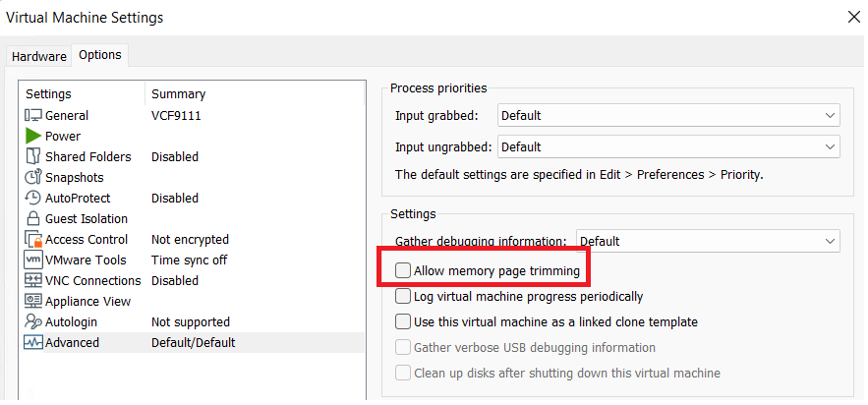The width and height of the screenshot is (868, 405).
Task: Select the Guest Isolation entry
Action: [x=87, y=218]
